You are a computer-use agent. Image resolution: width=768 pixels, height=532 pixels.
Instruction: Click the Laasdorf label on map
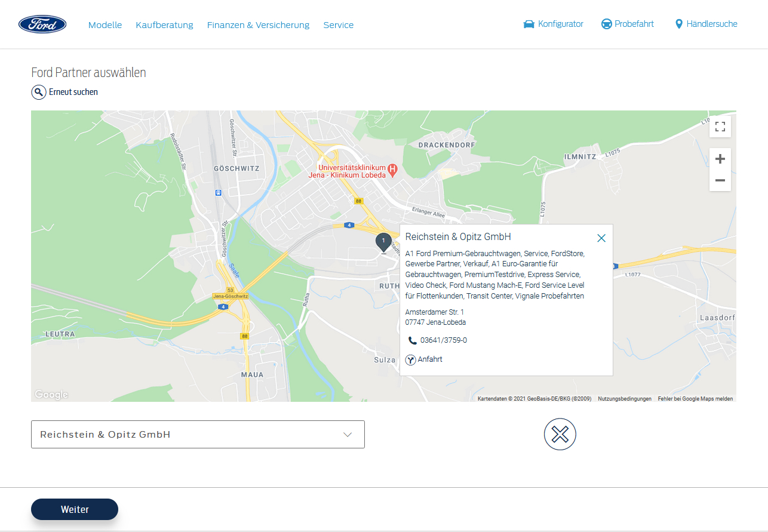(x=717, y=318)
